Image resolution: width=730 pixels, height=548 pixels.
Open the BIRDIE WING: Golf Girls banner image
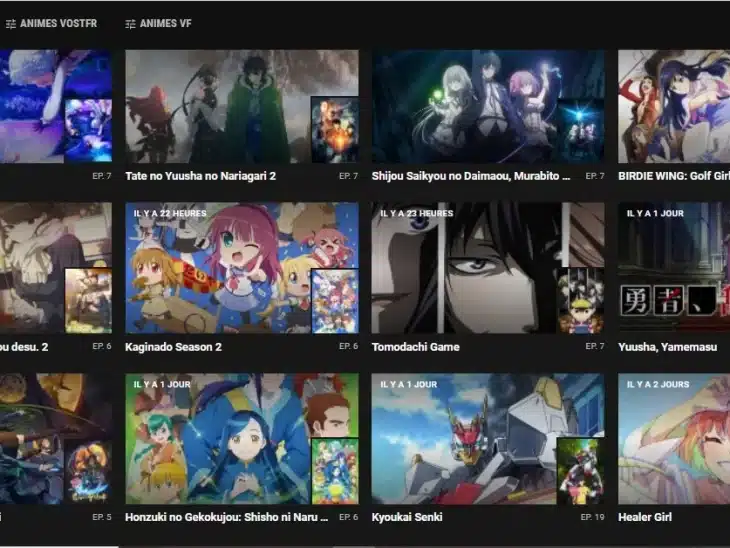click(x=674, y=107)
